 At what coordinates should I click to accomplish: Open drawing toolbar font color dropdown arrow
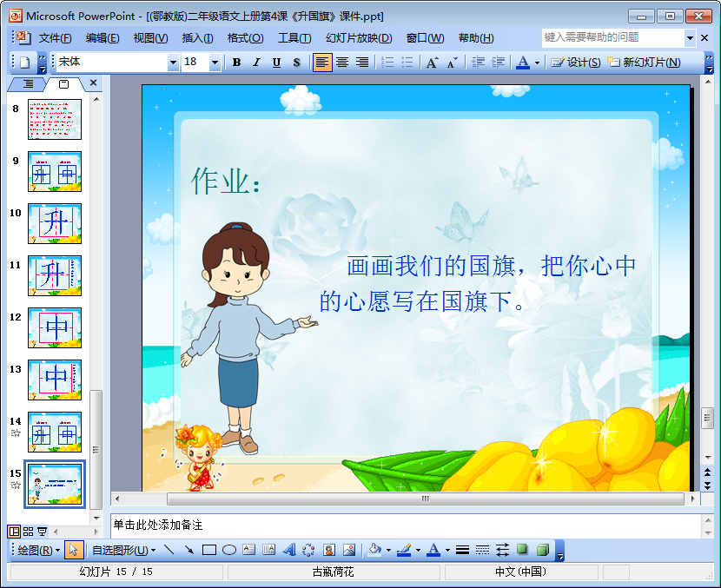[x=447, y=550]
